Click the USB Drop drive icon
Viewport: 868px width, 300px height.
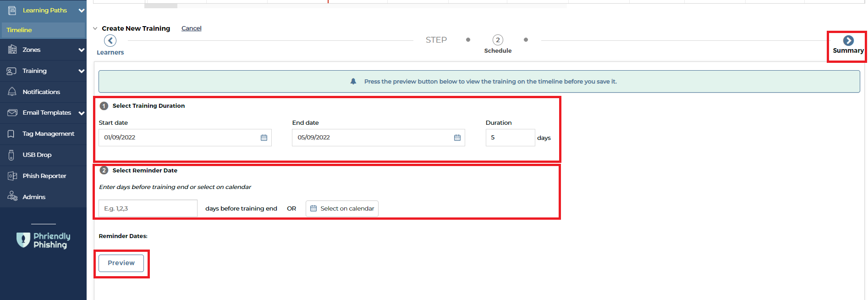coord(11,155)
